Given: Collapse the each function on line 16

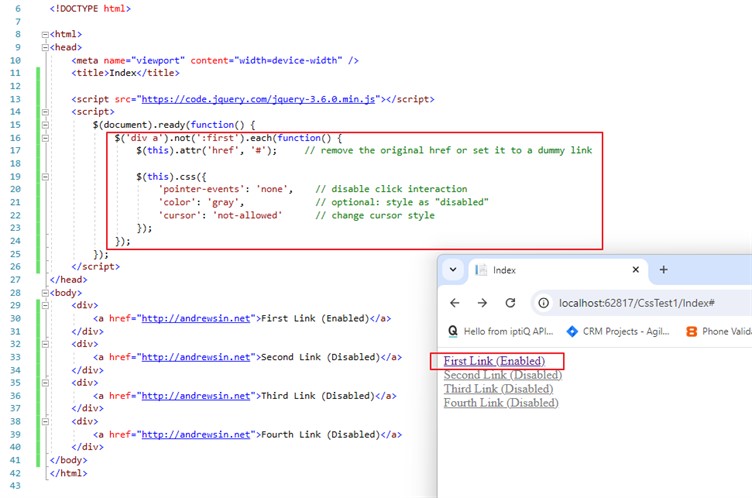Looking at the screenshot, I should pyautogui.click(x=45, y=138).
